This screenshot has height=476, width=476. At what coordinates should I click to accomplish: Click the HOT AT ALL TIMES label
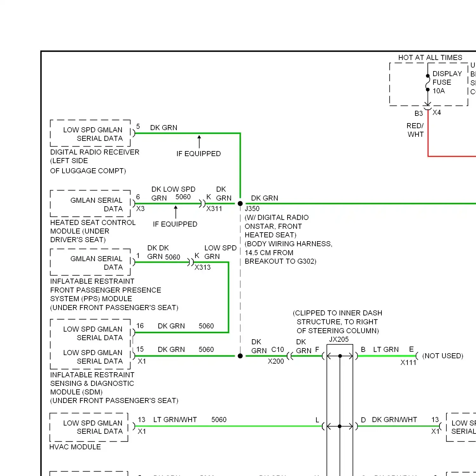[x=430, y=57]
